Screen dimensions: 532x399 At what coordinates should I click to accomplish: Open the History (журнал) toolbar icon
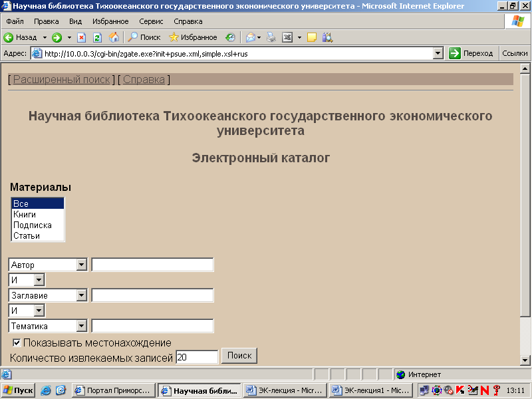[230, 37]
